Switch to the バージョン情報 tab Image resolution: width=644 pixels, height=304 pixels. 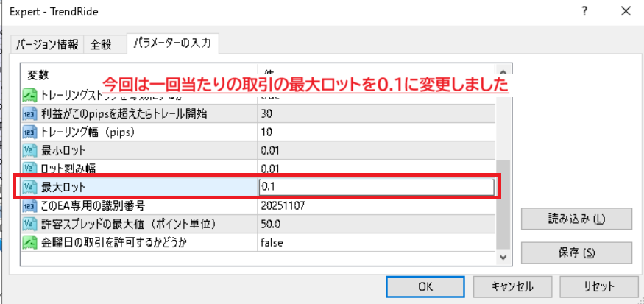47,45
